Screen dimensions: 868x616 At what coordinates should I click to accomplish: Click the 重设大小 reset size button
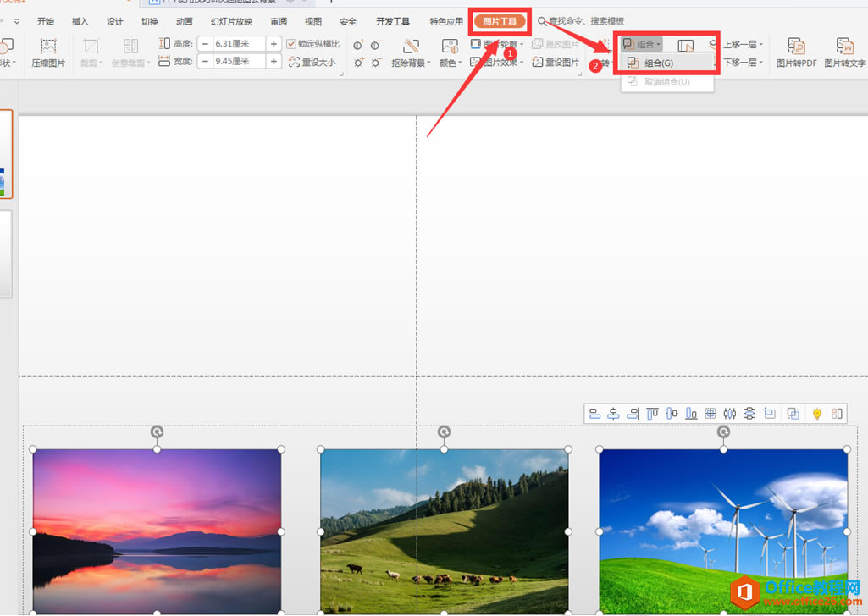point(312,62)
